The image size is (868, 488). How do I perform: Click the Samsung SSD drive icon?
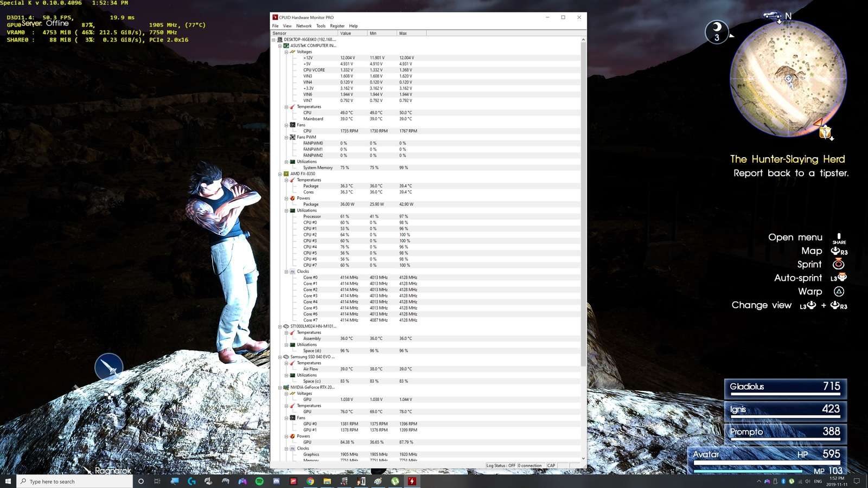[x=286, y=357]
